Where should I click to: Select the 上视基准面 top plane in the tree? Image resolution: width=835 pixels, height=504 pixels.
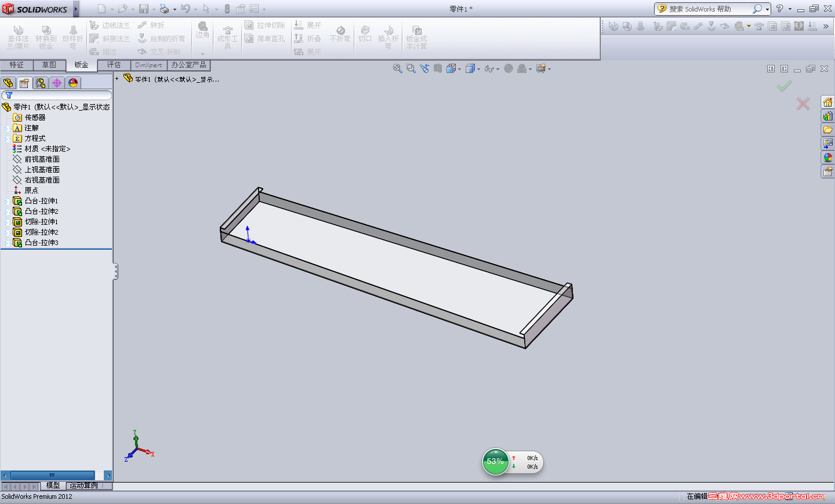36,170
